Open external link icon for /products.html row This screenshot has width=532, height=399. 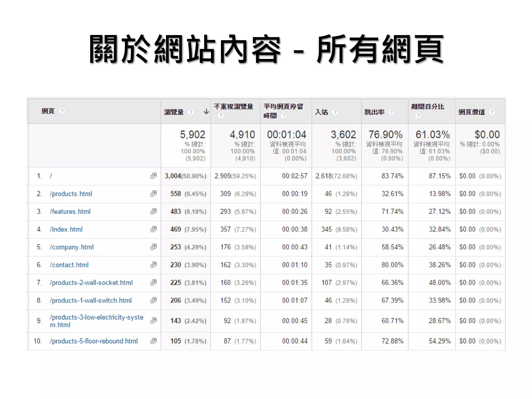(x=154, y=194)
